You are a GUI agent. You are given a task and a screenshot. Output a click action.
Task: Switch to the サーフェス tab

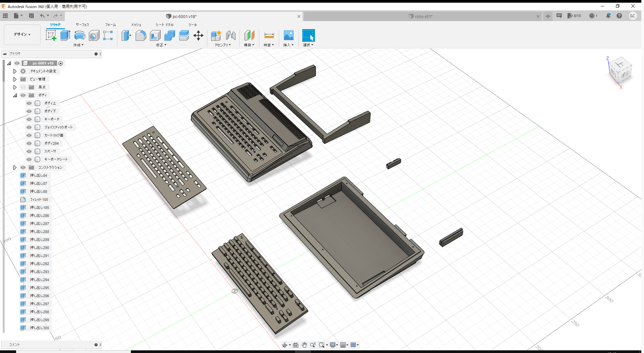[82, 24]
